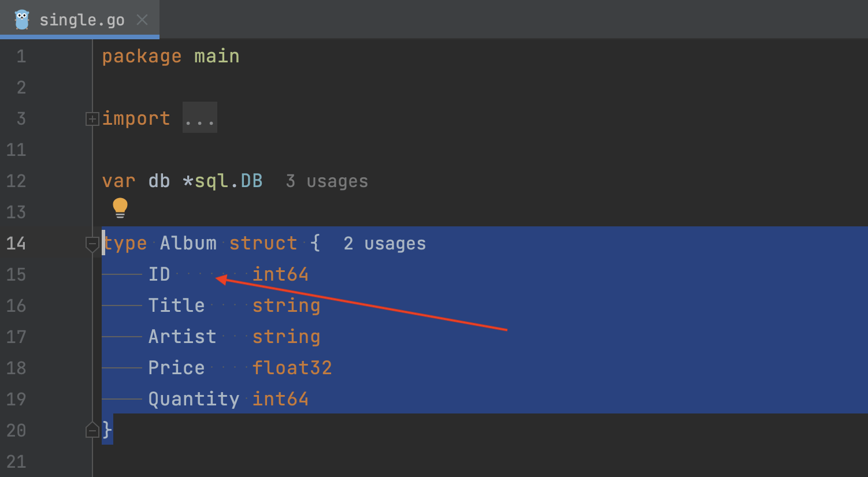
Task: Collapse the Album struct at line 14
Action: tap(92, 244)
